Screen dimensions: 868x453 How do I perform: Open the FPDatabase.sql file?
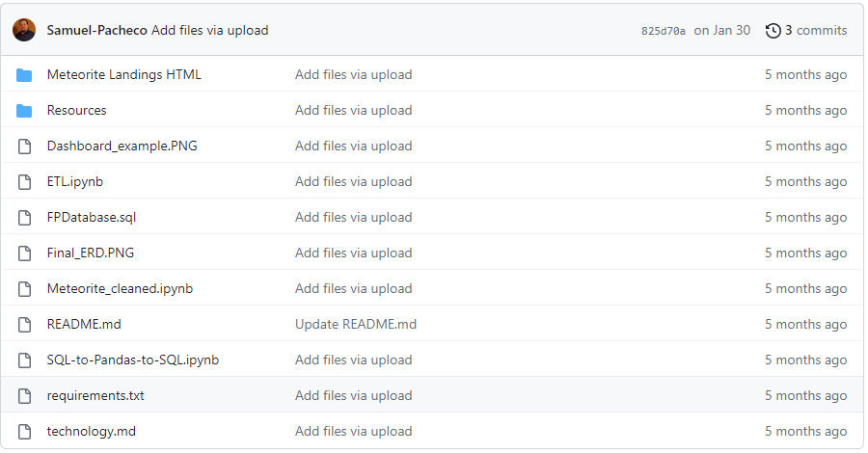click(x=92, y=218)
